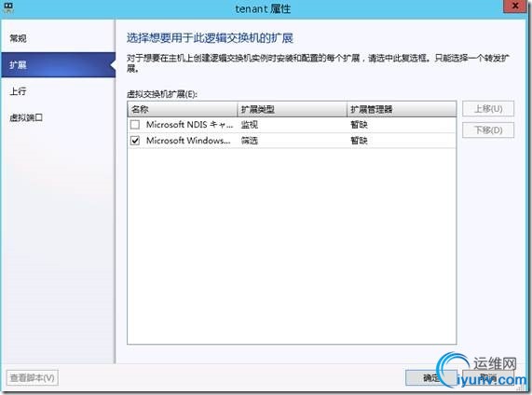Click the 上移(U) move up button
This screenshot has width=532, height=395.
point(488,109)
